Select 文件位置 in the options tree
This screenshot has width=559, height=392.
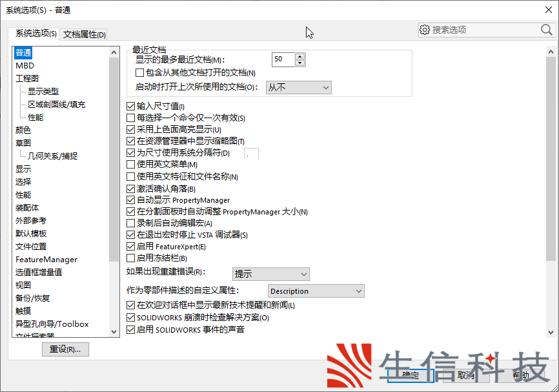click(31, 247)
